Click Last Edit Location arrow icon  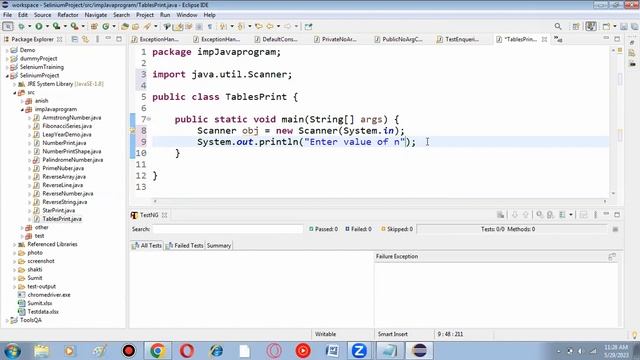tap(258, 27)
